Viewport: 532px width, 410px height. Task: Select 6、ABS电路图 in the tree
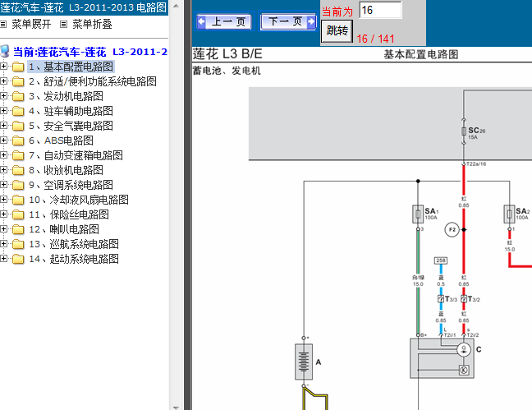[61, 141]
